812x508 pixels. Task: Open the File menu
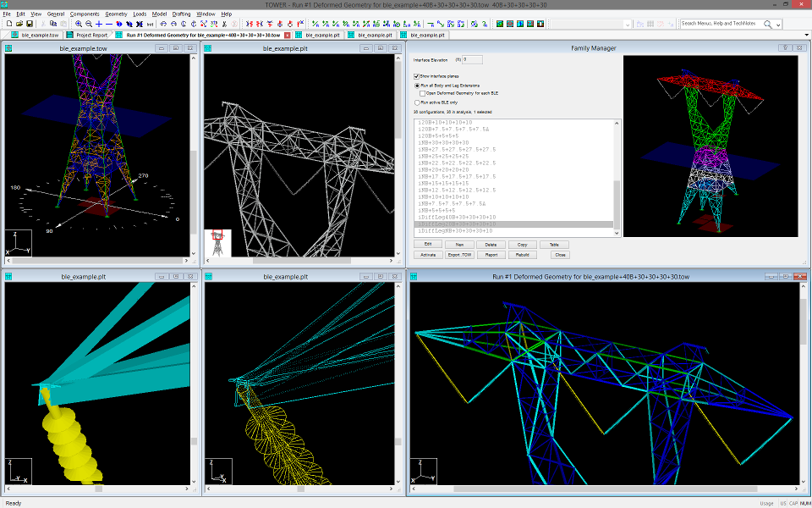pyautogui.click(x=7, y=14)
